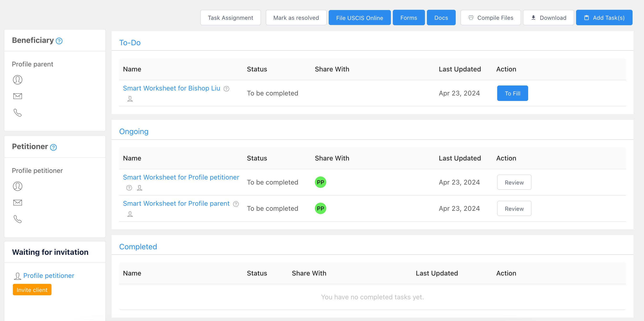The width and height of the screenshot is (644, 321).
Task: Click the orange Invite client button
Action: pyautogui.click(x=32, y=290)
